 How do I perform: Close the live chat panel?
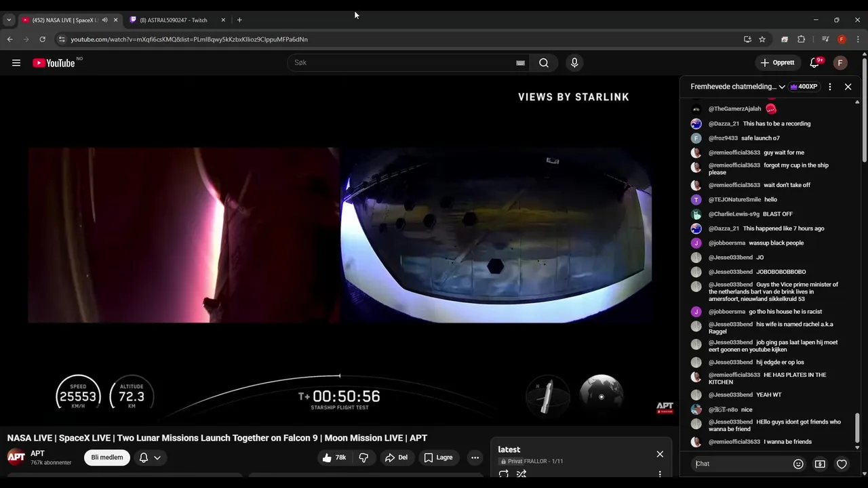click(848, 87)
